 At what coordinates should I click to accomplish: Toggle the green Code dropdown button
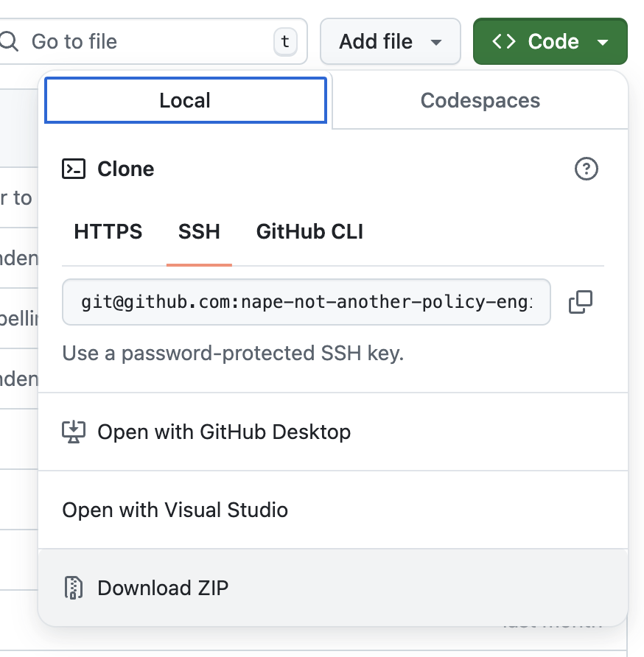click(x=550, y=41)
